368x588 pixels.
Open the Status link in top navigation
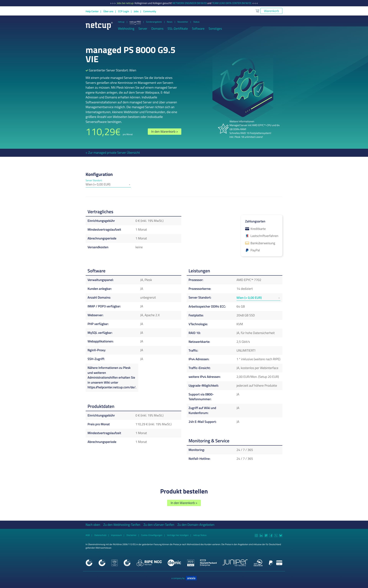pos(196,22)
